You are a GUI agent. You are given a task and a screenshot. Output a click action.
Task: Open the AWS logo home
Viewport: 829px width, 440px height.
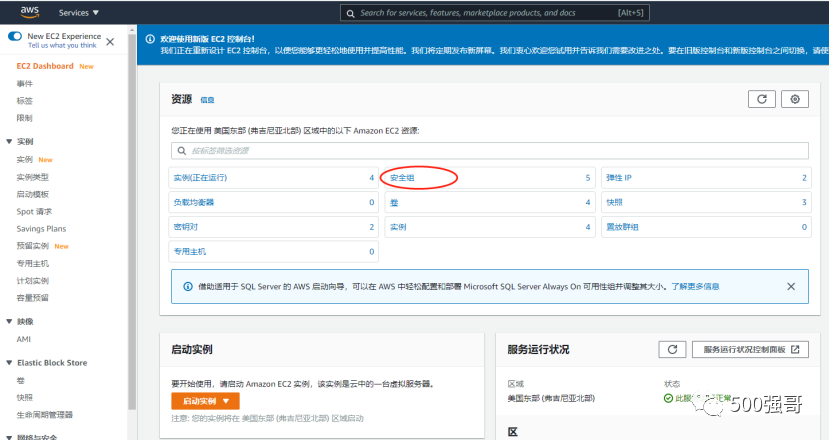[30, 12]
